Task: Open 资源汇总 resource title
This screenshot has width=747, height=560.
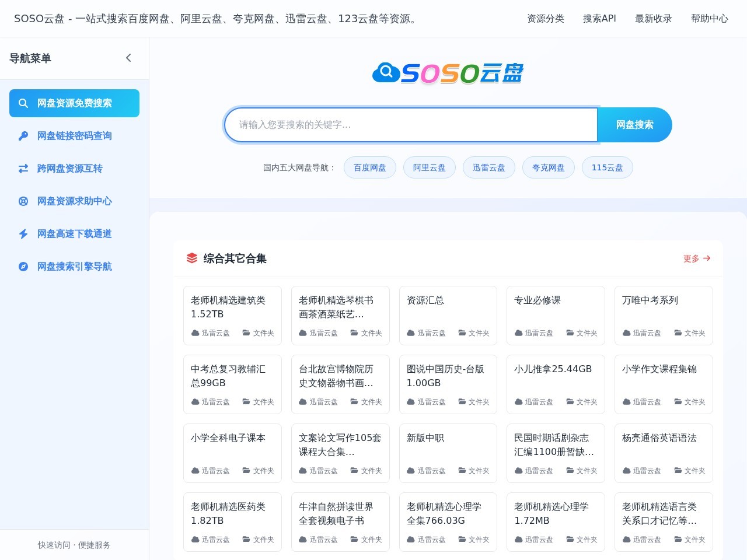Action: (x=425, y=300)
